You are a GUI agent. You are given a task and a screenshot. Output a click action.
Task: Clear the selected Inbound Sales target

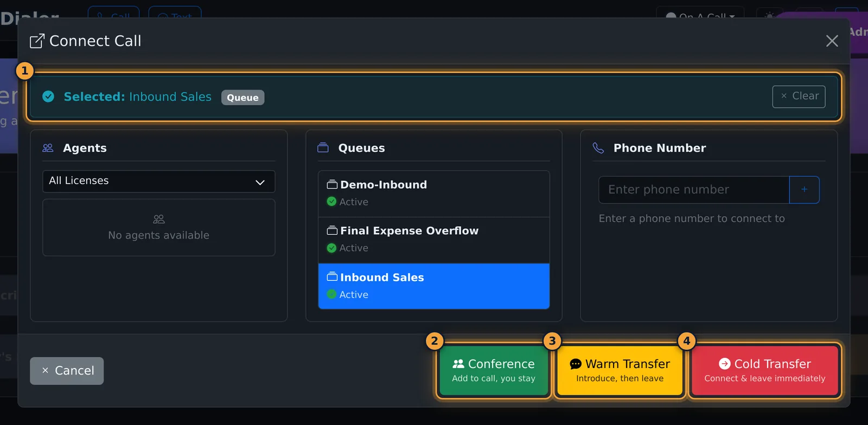pos(799,96)
